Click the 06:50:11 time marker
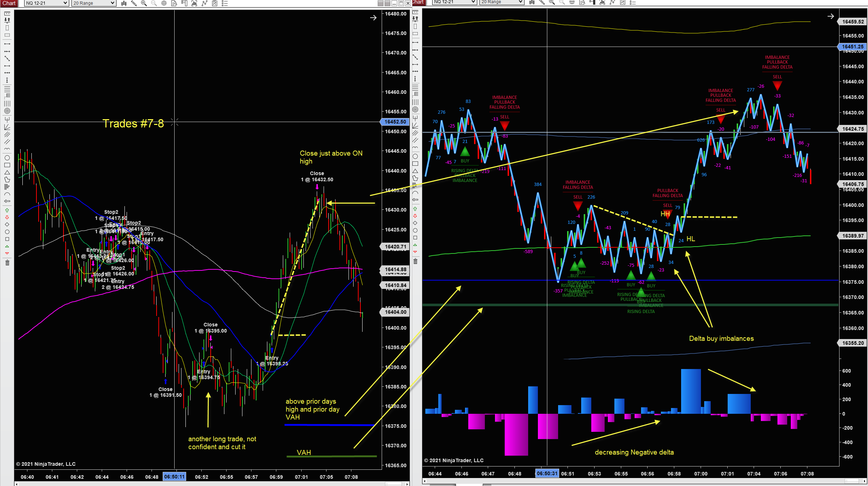The height and width of the screenshot is (486, 868). pos(174,477)
